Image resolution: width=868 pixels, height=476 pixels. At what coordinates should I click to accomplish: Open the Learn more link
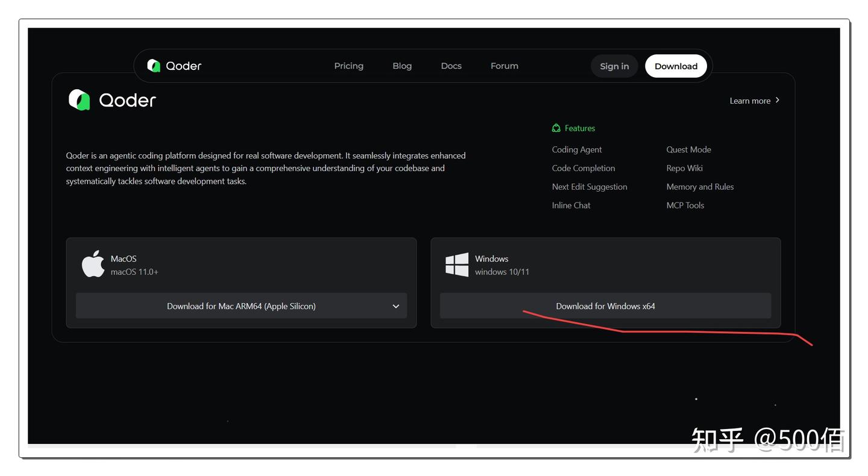point(749,101)
